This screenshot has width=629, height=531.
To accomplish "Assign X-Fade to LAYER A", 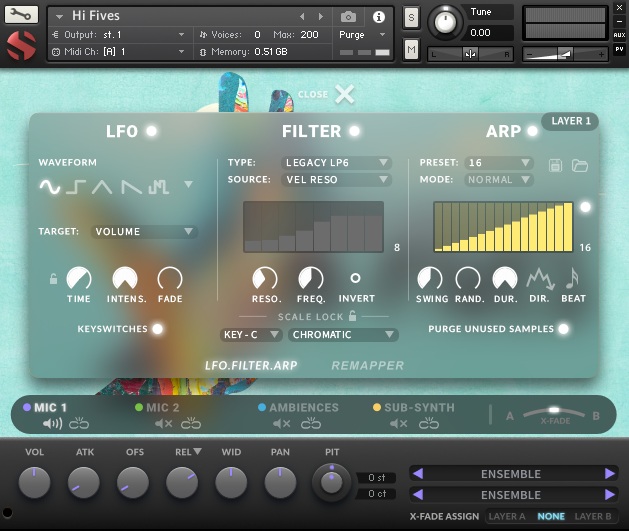I will (507, 516).
